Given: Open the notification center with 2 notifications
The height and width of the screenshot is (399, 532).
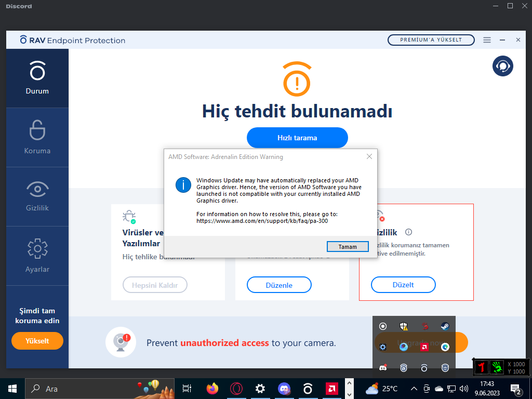Looking at the screenshot, I should pyautogui.click(x=516, y=390).
